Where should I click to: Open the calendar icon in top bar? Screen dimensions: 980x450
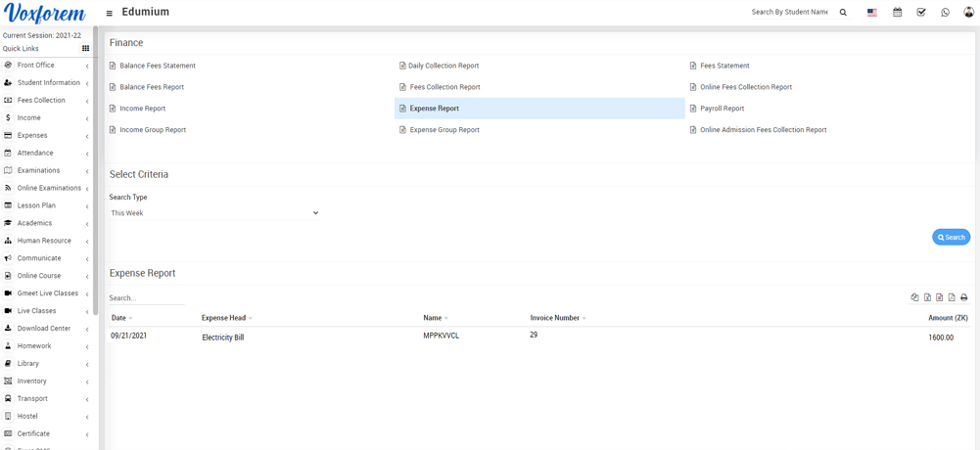click(897, 13)
